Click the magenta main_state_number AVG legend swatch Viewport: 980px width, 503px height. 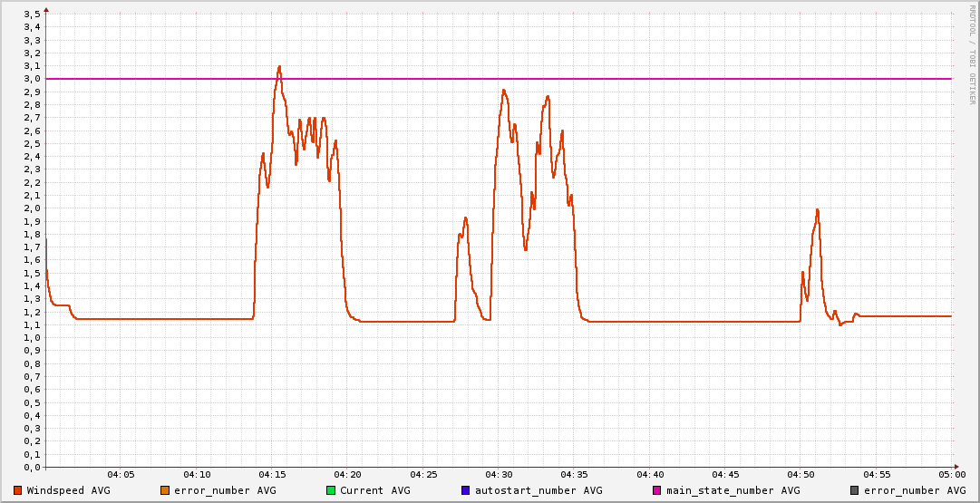tap(656, 490)
